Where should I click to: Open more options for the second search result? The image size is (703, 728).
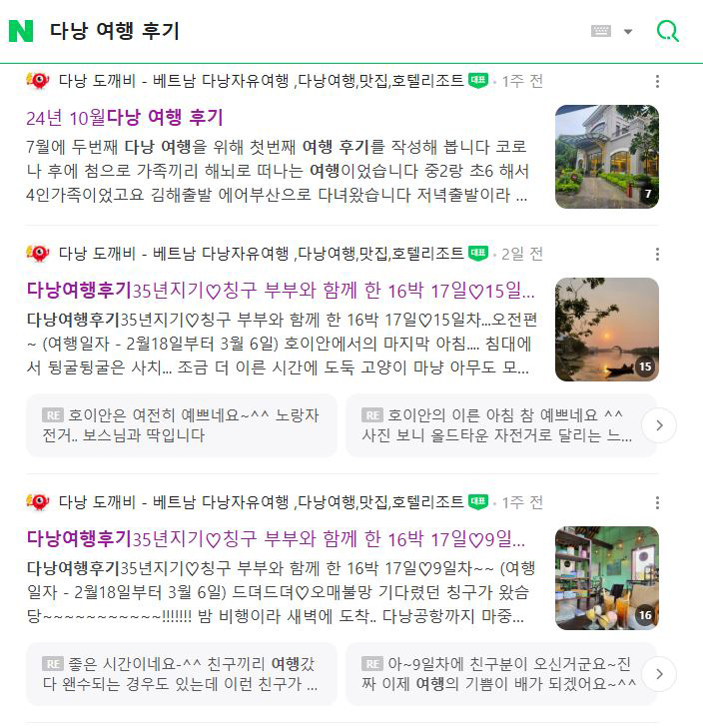657,254
